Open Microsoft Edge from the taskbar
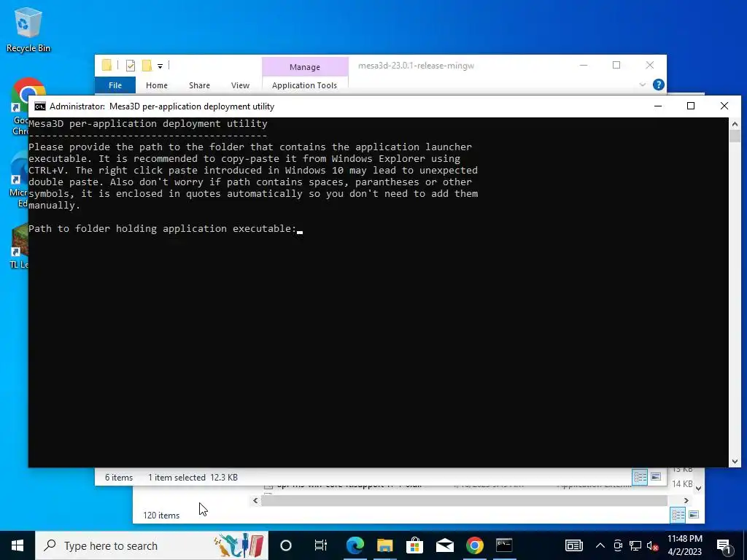Screen dimensions: 747x560 pos(355,545)
